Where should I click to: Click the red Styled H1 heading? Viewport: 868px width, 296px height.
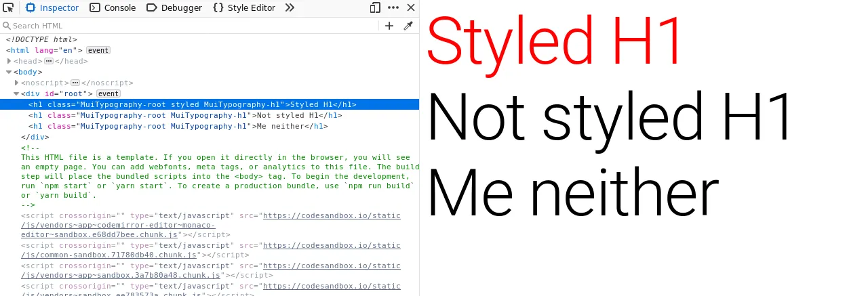pyautogui.click(x=555, y=43)
